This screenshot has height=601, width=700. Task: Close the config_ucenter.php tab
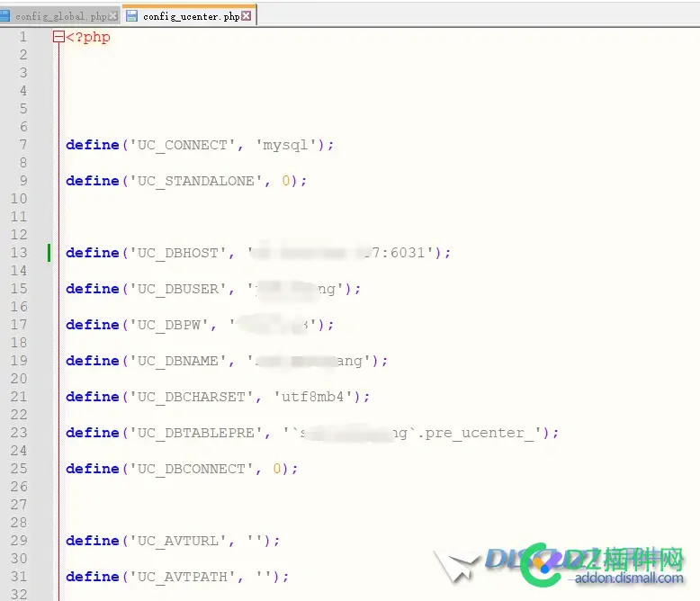click(x=246, y=16)
